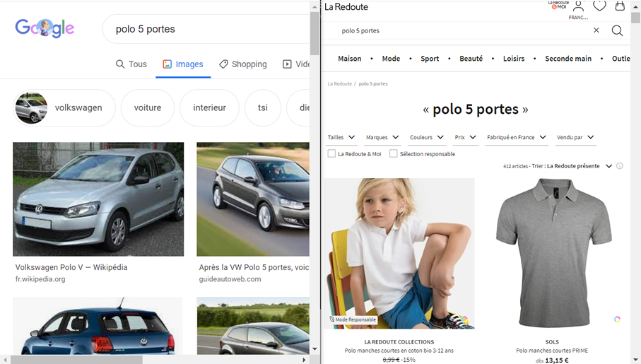Open Polo manches courtes PRIME link
The height and width of the screenshot is (364, 641).
(x=552, y=351)
